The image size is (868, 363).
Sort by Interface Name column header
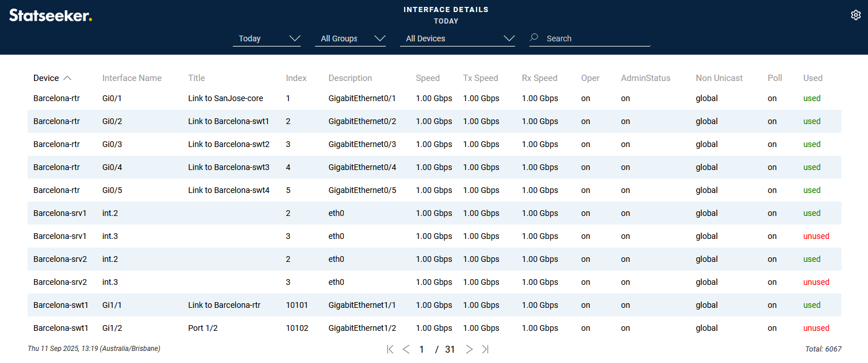click(132, 78)
